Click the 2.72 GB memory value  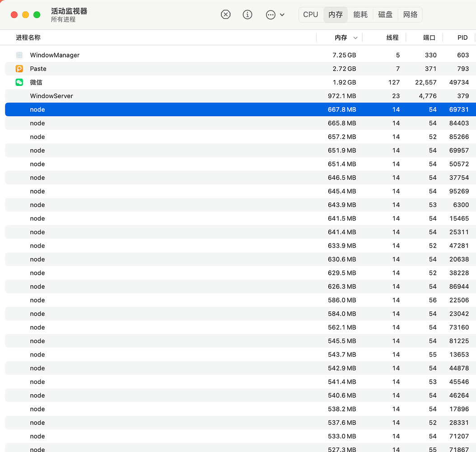tap(344, 69)
